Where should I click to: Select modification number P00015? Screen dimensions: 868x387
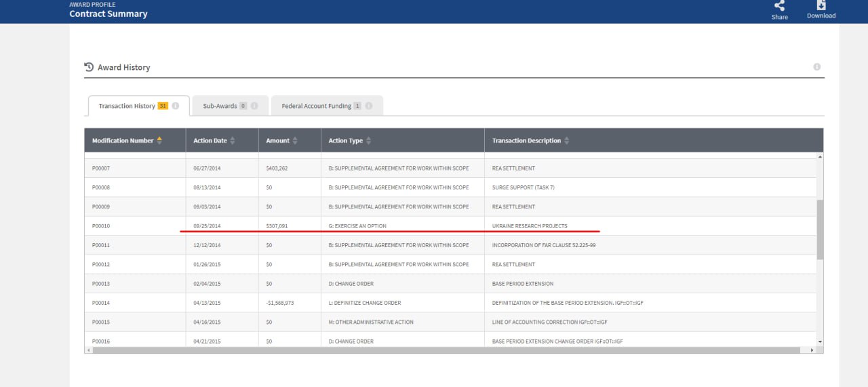(101, 322)
